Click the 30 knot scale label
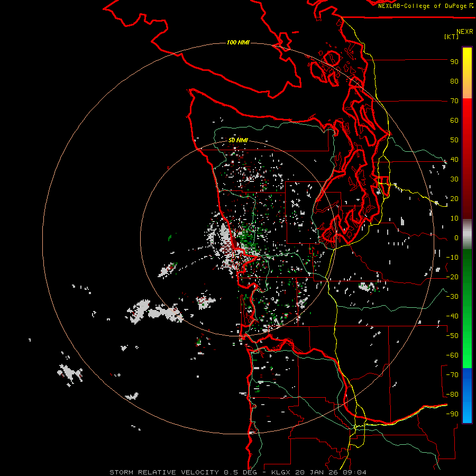 click(454, 179)
